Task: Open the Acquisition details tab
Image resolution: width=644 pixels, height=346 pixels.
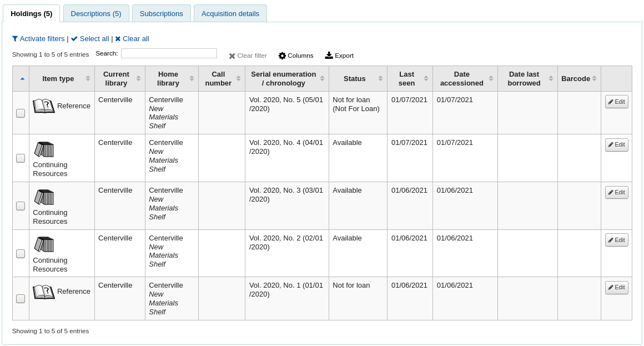Action: 230,13
